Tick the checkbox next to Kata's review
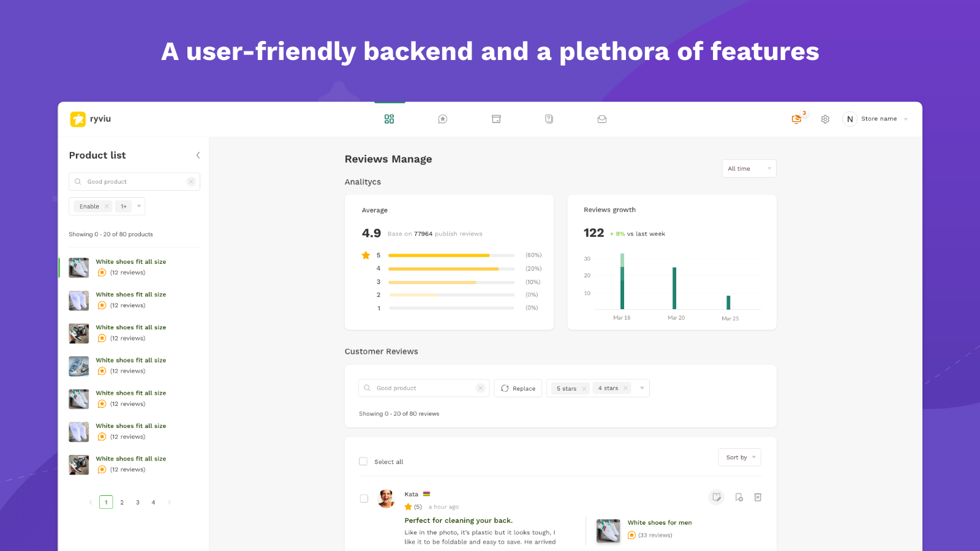Image resolution: width=980 pixels, height=551 pixels. click(364, 498)
